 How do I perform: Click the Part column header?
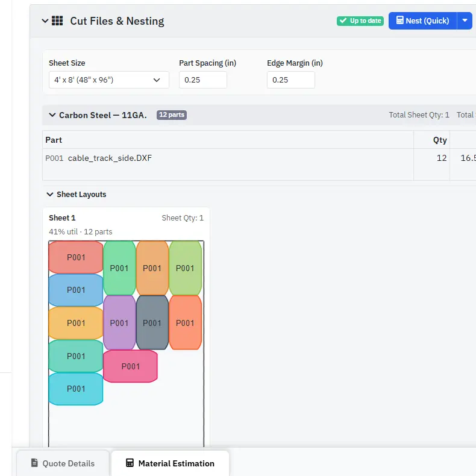tap(54, 140)
